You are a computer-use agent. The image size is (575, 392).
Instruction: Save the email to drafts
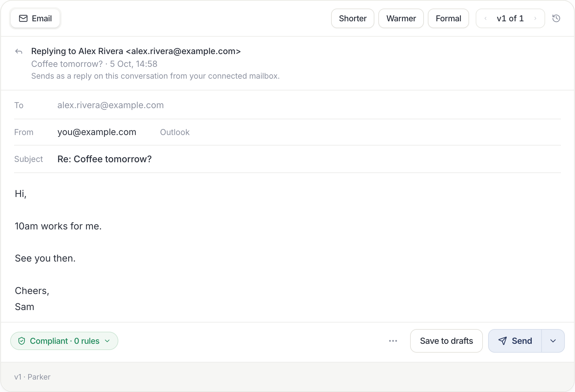pyautogui.click(x=446, y=341)
